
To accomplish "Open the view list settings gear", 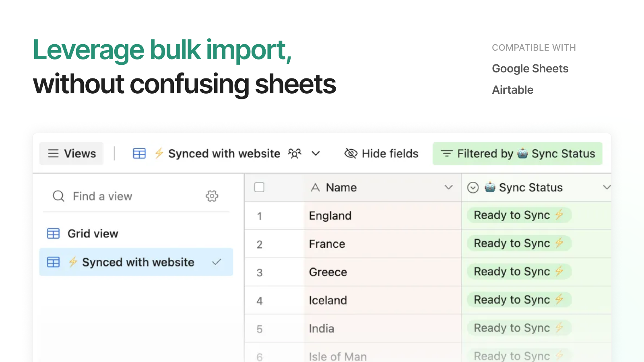I will tap(212, 196).
